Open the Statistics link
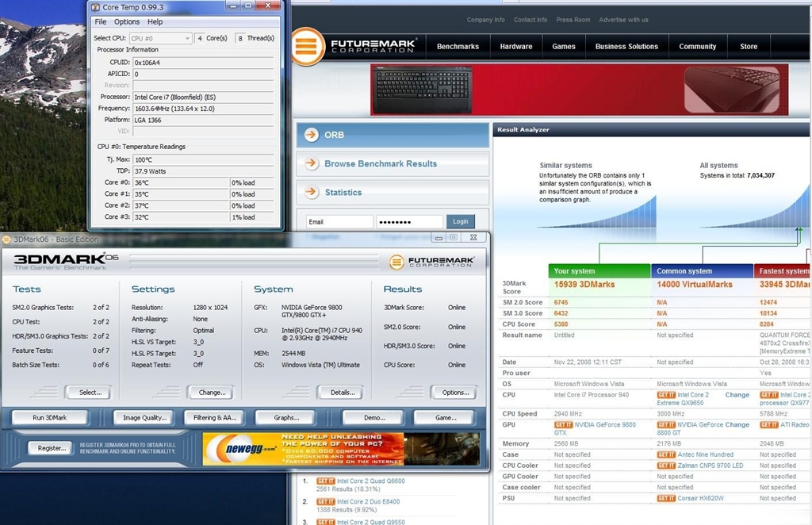The height and width of the screenshot is (525, 812). click(x=343, y=192)
